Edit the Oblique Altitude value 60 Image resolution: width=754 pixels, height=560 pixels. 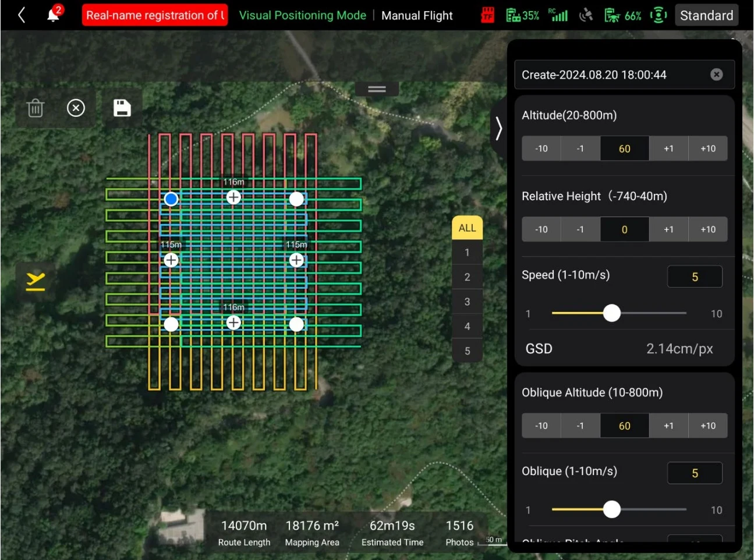pos(625,426)
